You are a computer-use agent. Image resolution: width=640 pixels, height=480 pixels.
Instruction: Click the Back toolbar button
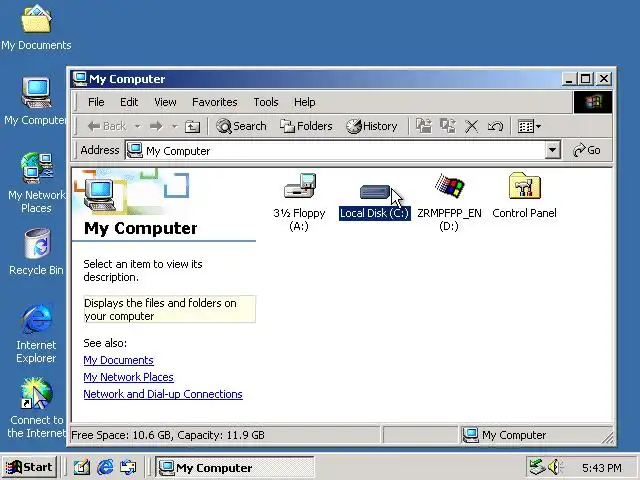click(x=107, y=126)
